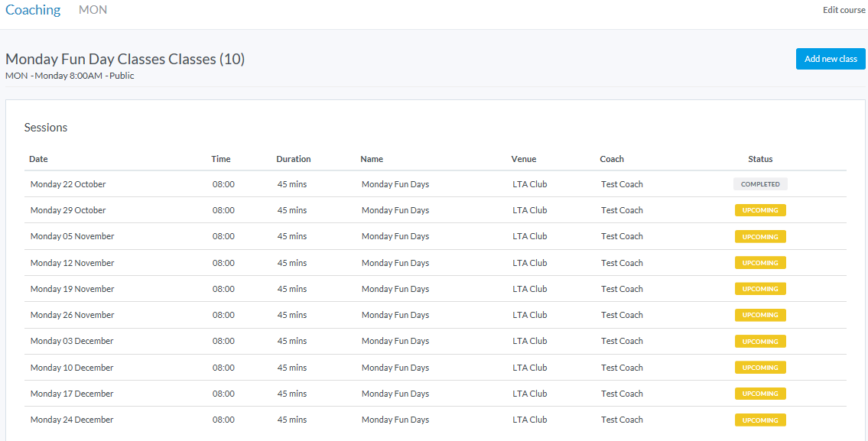Click Test Coach in Monday 19 November row
This screenshot has width=868, height=441.
point(622,289)
